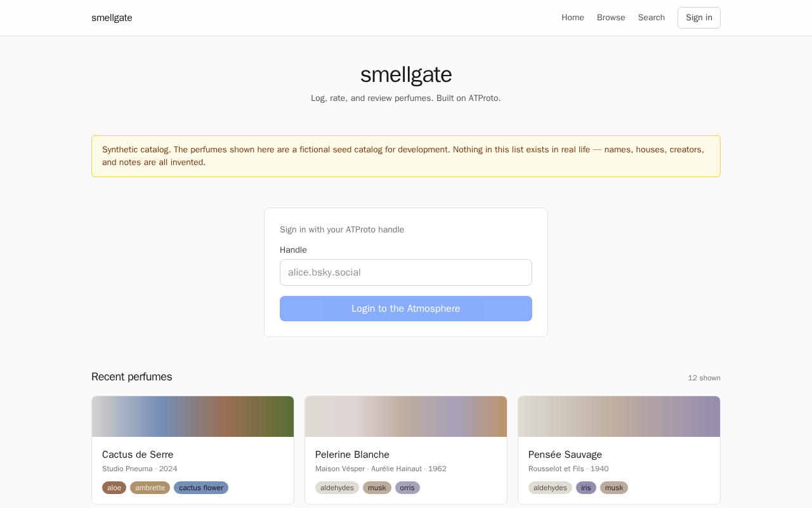The image size is (812, 508).
Task: Open the Pelerine Blanche perfume title
Action: (x=352, y=455)
